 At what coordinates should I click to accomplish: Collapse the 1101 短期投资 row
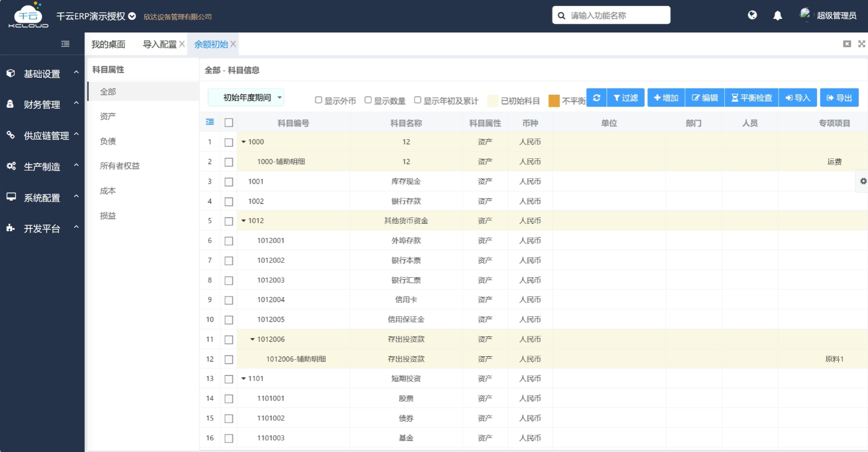(244, 379)
